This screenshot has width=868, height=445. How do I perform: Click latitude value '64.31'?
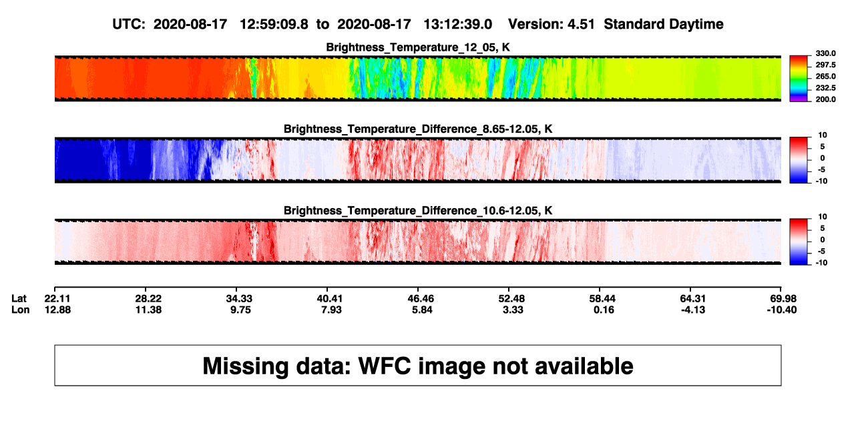pos(693,298)
